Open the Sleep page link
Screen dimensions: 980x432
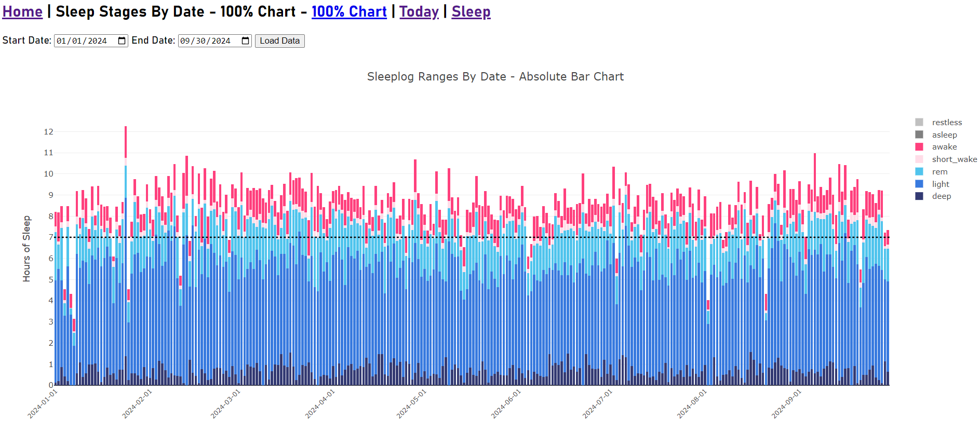click(x=471, y=11)
